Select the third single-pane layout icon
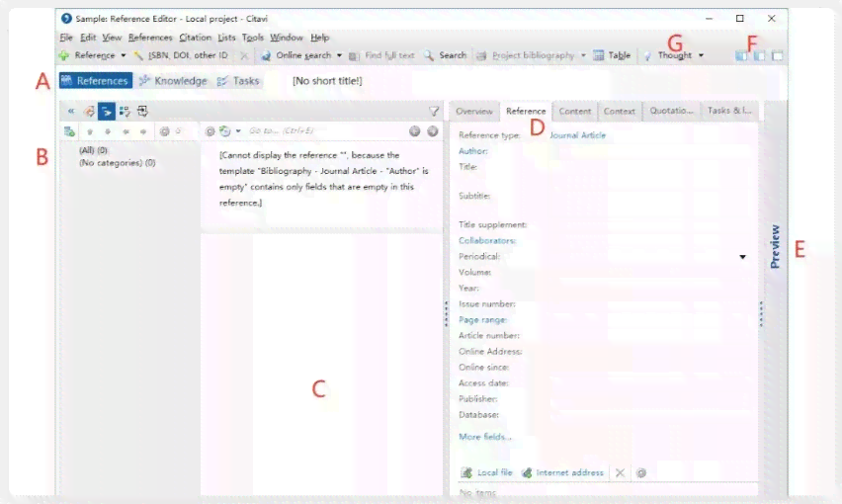The height and width of the screenshot is (504, 842). pyautogui.click(x=777, y=55)
